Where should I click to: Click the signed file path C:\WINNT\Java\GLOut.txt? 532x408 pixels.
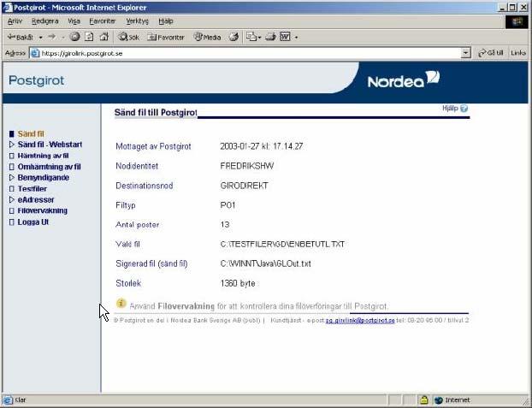[x=266, y=263]
